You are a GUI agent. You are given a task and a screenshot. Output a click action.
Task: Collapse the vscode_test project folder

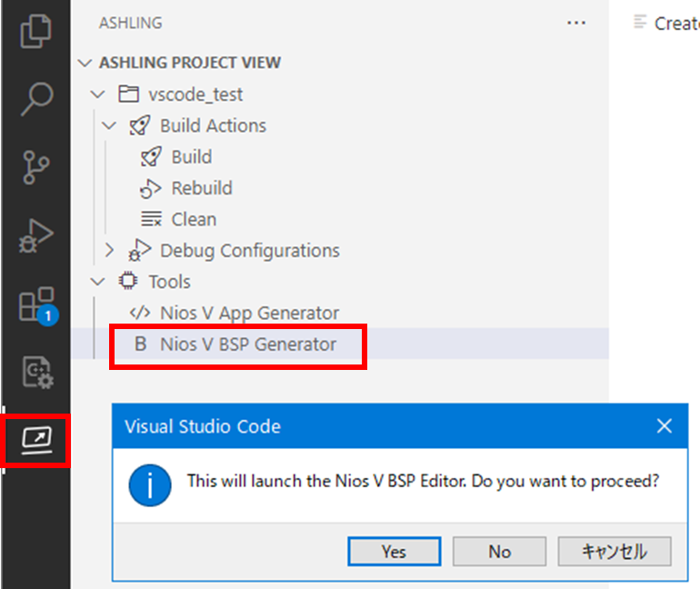(98, 95)
